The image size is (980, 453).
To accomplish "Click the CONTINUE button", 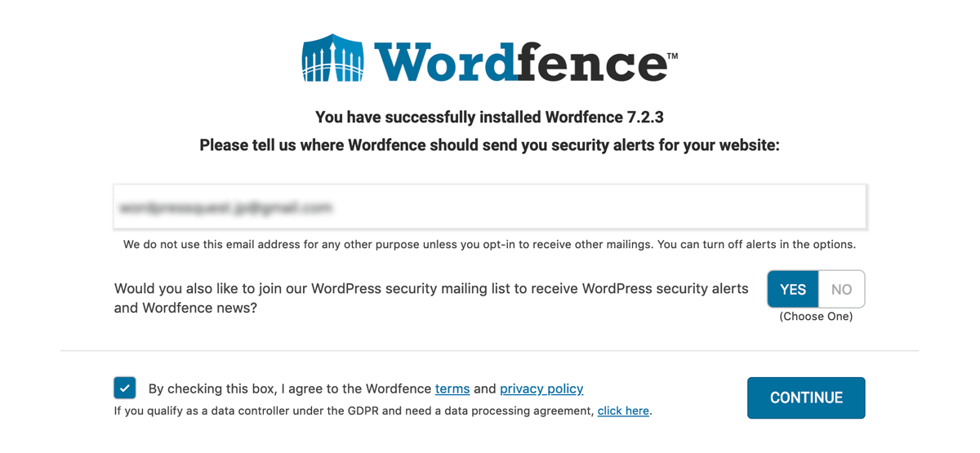I will click(x=806, y=397).
